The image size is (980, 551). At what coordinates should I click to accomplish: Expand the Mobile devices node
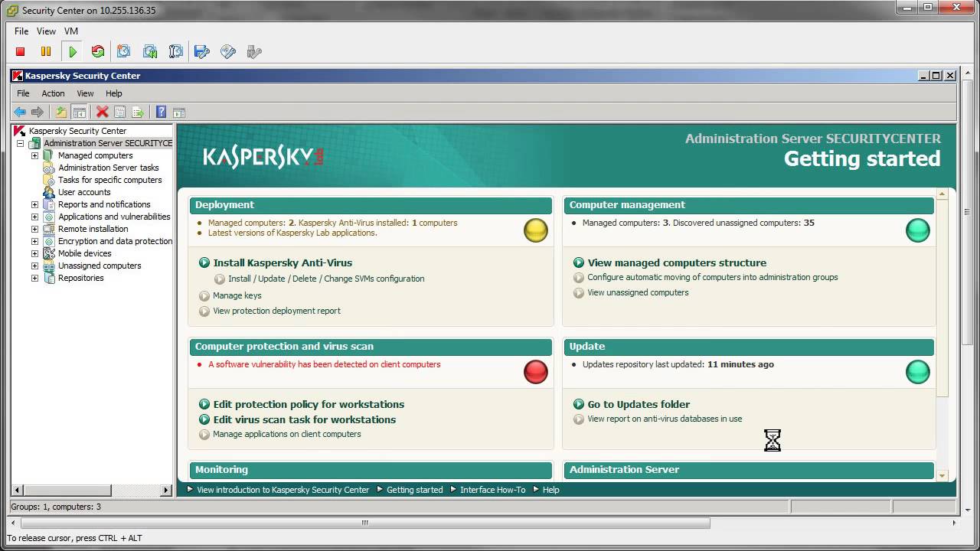pyautogui.click(x=34, y=253)
